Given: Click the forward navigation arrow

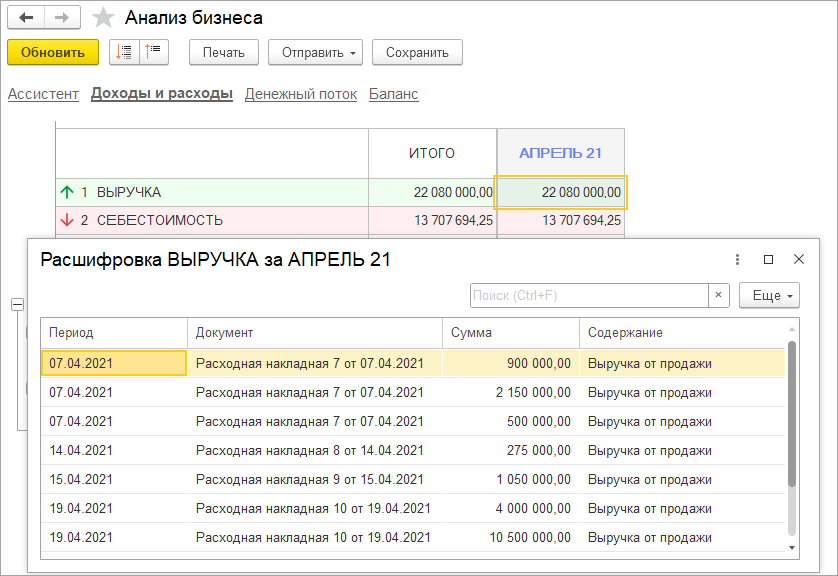Looking at the screenshot, I should tap(62, 18).
